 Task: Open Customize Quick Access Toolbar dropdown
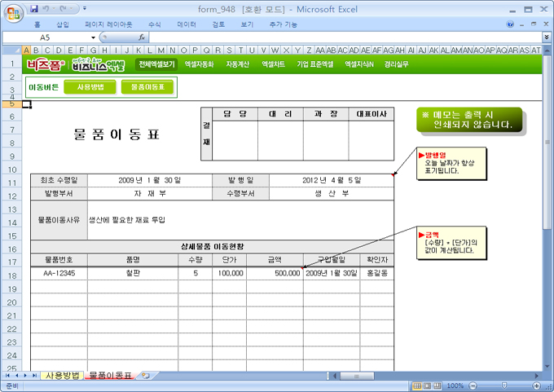[x=86, y=9]
